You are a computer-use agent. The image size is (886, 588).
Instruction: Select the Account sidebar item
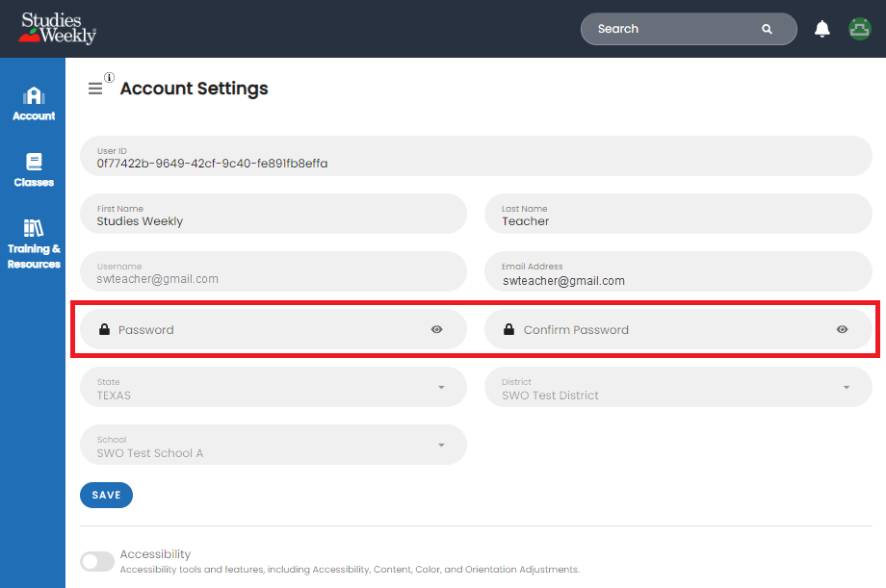34,104
